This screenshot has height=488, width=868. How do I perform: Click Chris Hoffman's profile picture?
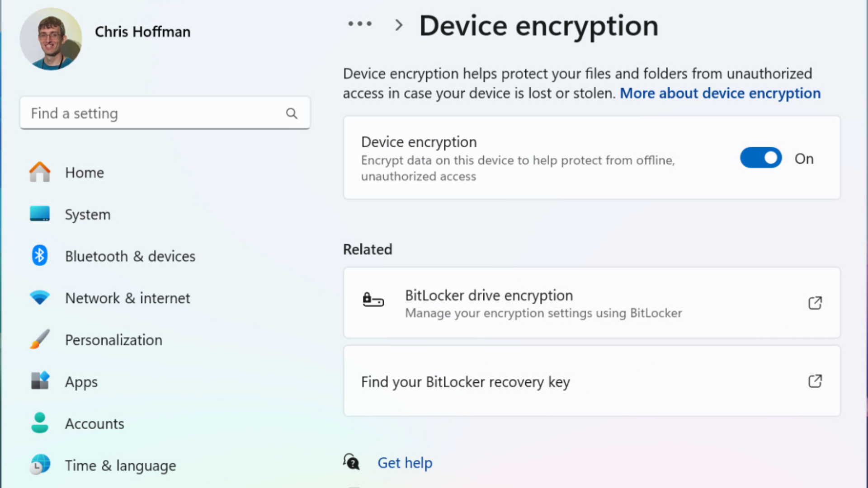point(51,39)
